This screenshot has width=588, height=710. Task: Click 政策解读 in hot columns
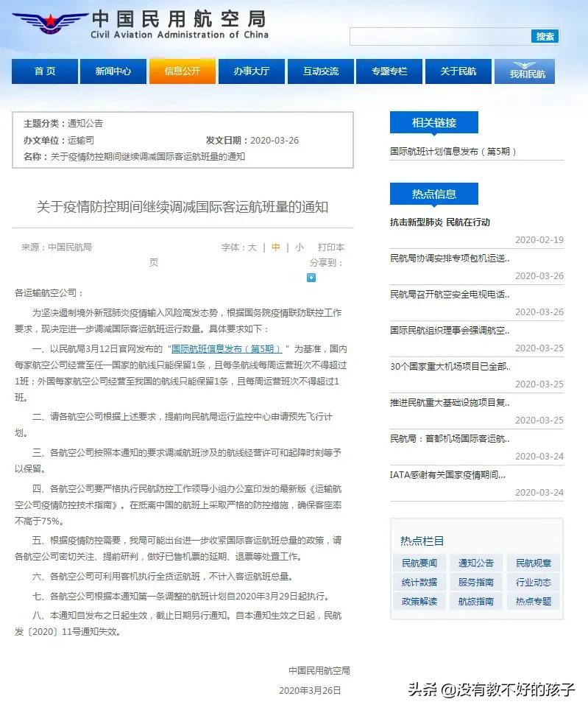pos(419,601)
